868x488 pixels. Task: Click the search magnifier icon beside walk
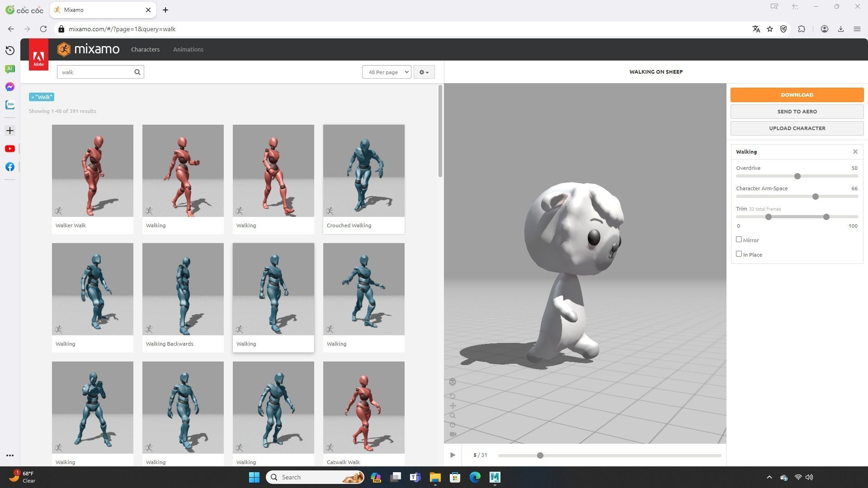[x=137, y=72]
